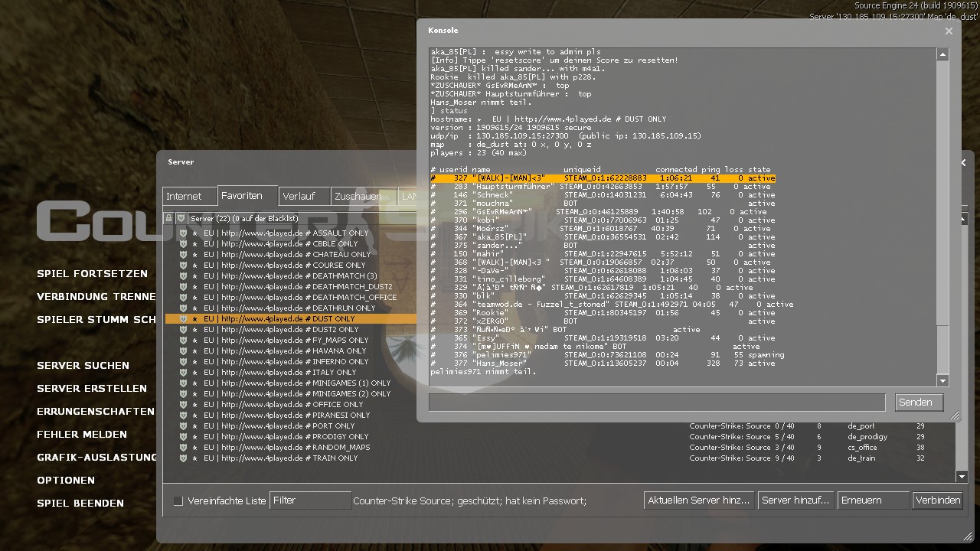Click the Konsole window resize grip
Image resolution: width=980 pixels, height=551 pixels.
point(955,416)
